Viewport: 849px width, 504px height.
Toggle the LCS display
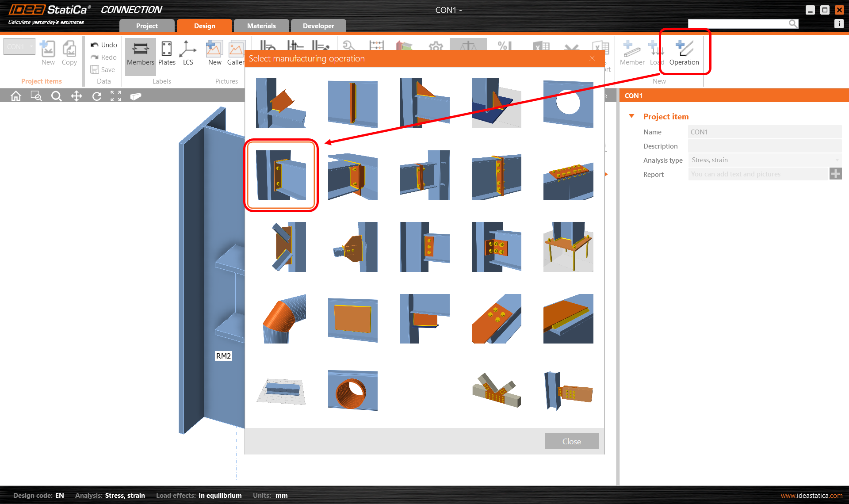click(x=188, y=53)
